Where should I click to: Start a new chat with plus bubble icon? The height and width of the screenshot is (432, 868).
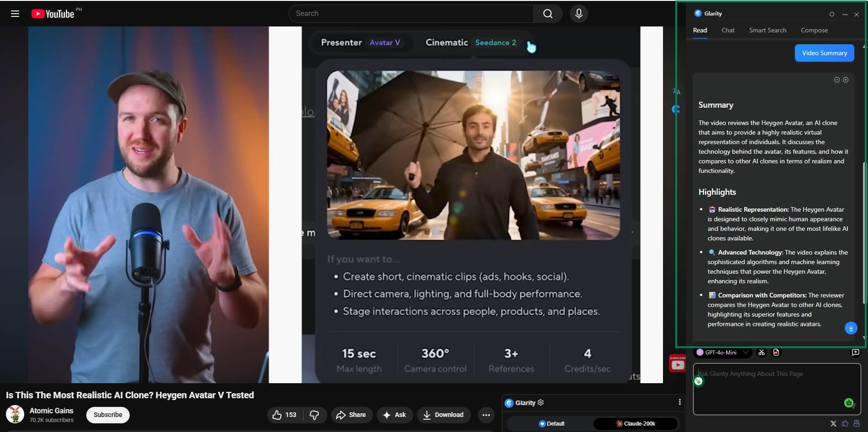point(855,352)
